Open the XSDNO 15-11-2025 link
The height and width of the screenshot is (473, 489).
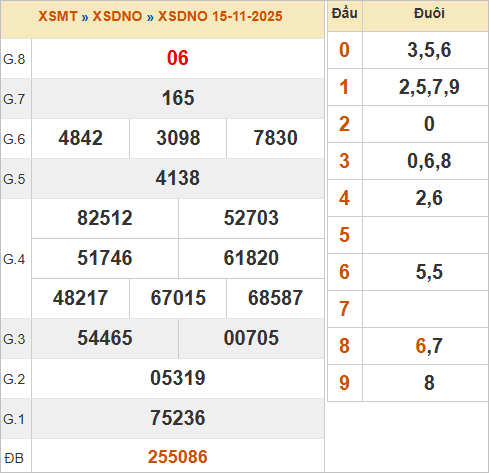point(220,16)
